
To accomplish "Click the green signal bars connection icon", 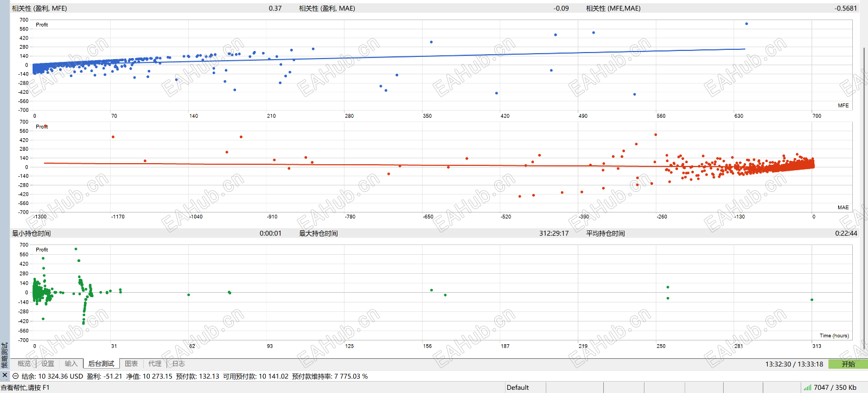I will [x=807, y=387].
